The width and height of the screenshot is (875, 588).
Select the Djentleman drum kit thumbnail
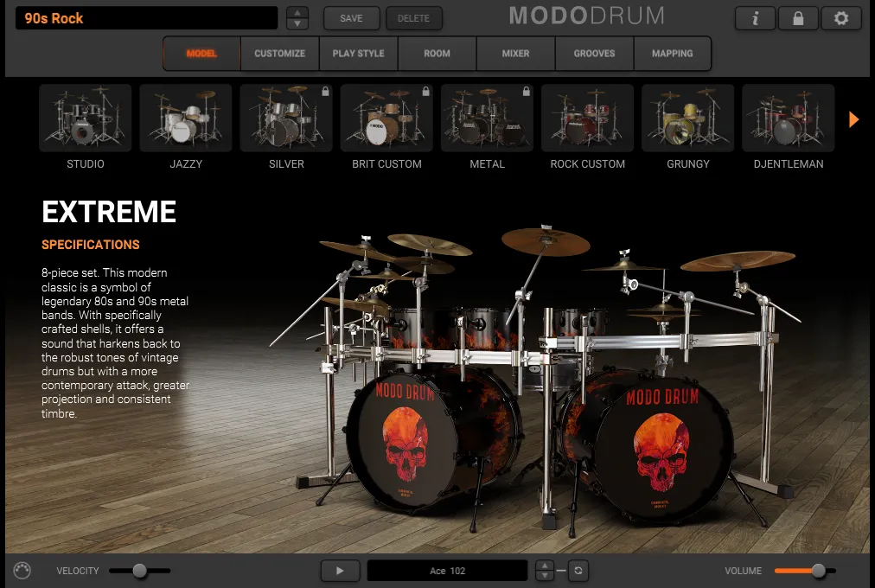789,118
